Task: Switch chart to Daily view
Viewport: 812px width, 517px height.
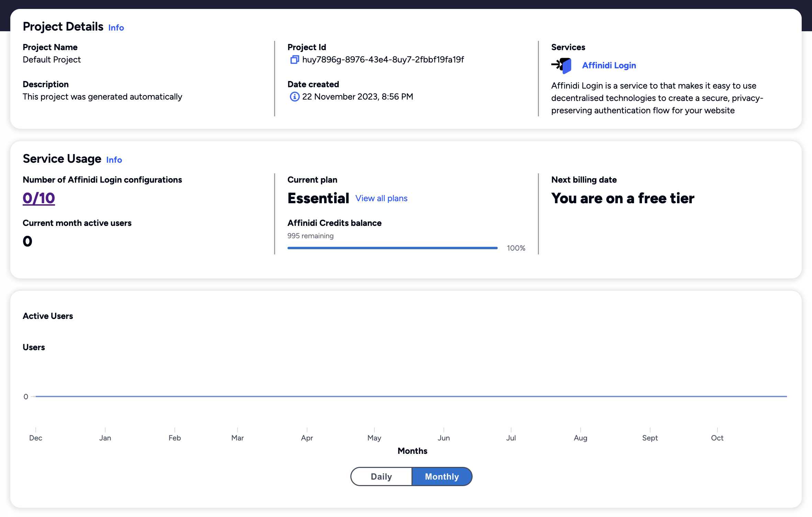Action: coord(381,476)
